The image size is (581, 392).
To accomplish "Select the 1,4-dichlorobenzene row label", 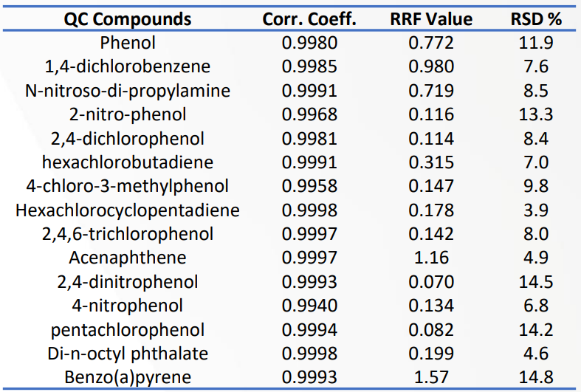I will coord(128,66).
